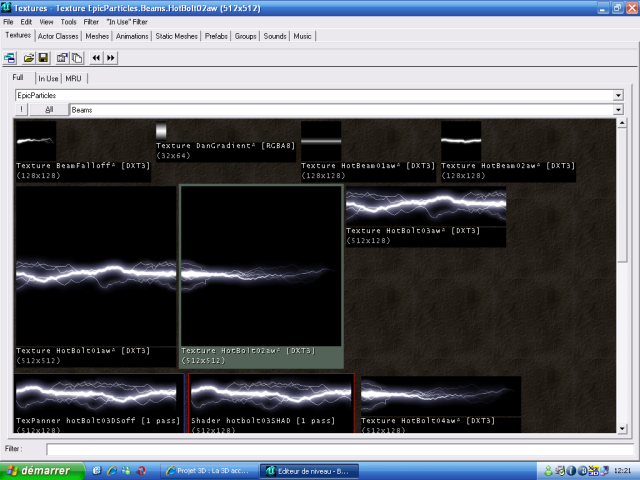The height and width of the screenshot is (480, 640).
Task: Toggle the All groups button
Action: click(48, 109)
